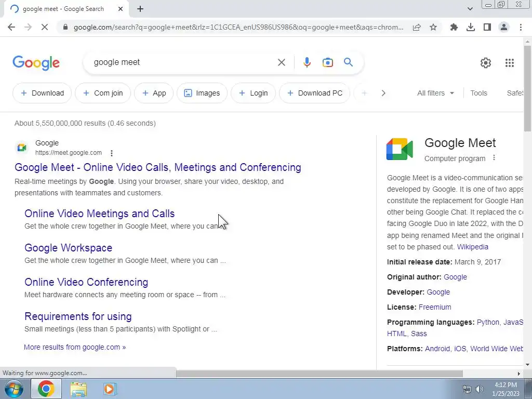Viewport: 532px width, 399px height.
Task: Open more options beside Computer program
Action: [x=494, y=158]
